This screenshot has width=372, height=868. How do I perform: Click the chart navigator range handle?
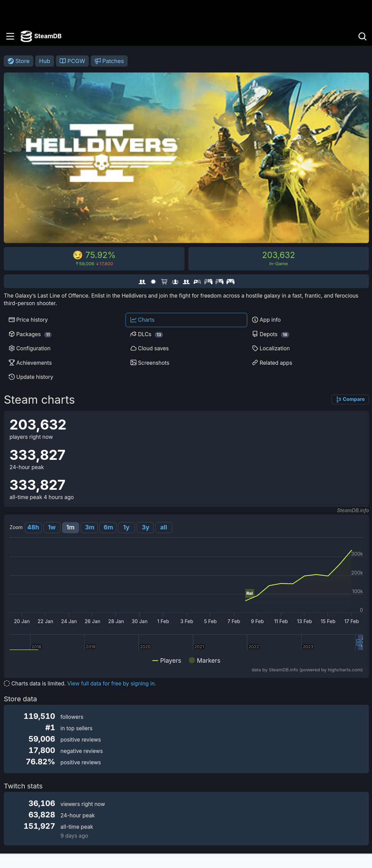(358, 642)
